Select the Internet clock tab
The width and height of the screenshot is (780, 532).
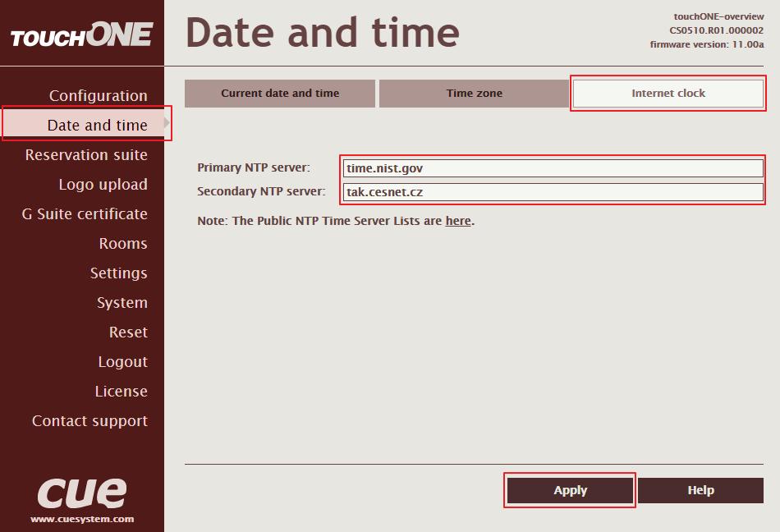coord(668,94)
